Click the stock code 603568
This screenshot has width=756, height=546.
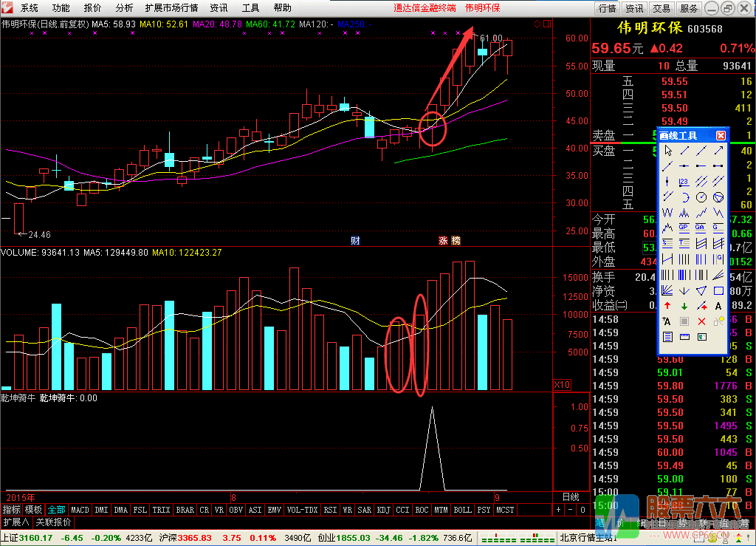pos(705,29)
